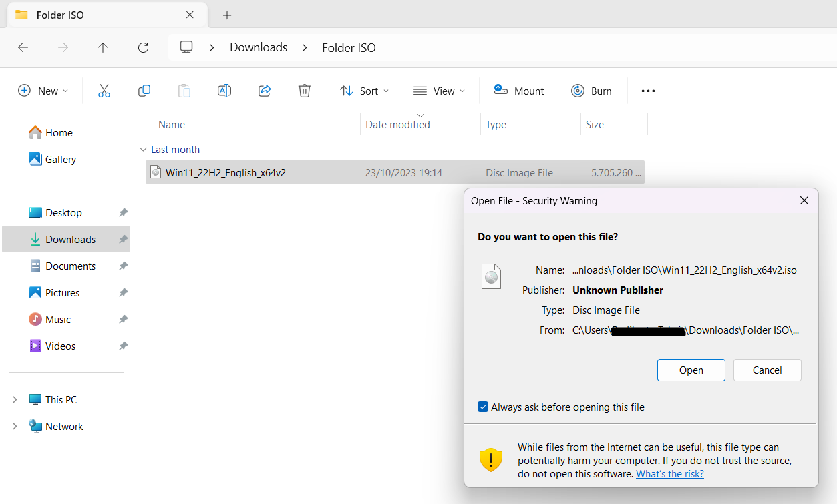The height and width of the screenshot is (504, 837).
Task: Open the Sort options dropdown
Action: tap(364, 91)
